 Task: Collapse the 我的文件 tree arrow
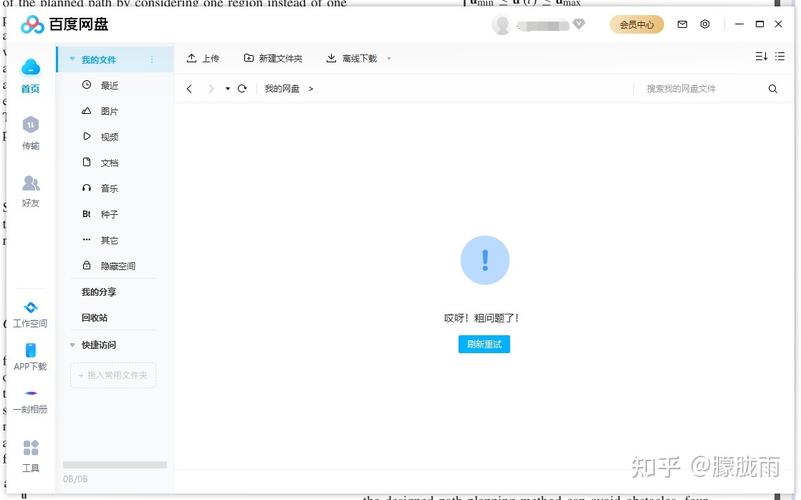click(x=72, y=59)
